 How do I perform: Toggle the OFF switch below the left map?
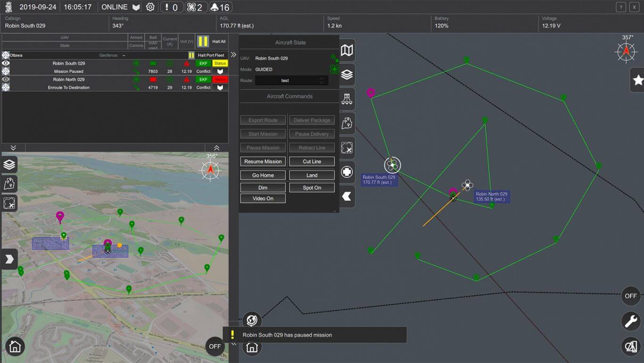point(215,346)
